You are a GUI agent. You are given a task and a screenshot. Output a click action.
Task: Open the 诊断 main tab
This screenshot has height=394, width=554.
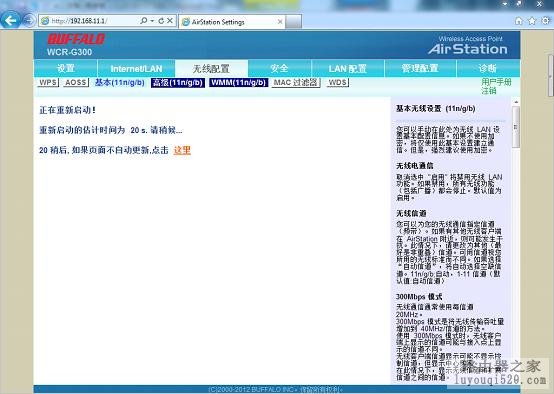point(488,68)
